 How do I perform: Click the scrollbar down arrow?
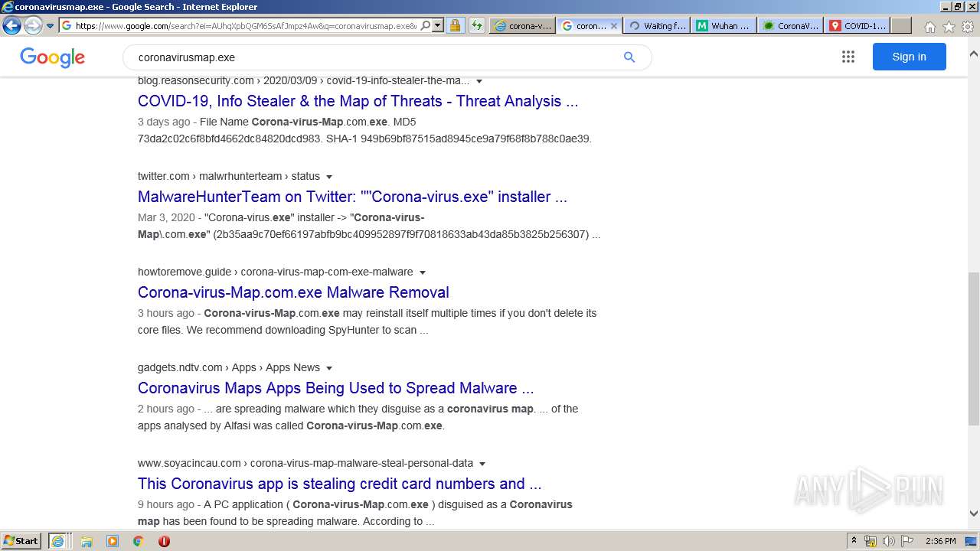[x=973, y=514]
